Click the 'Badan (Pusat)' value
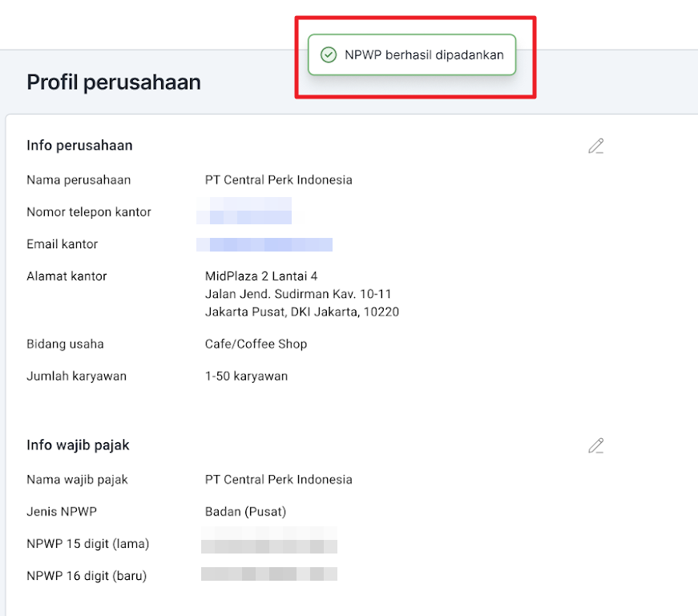Image resolution: width=698 pixels, height=616 pixels. [x=246, y=511]
